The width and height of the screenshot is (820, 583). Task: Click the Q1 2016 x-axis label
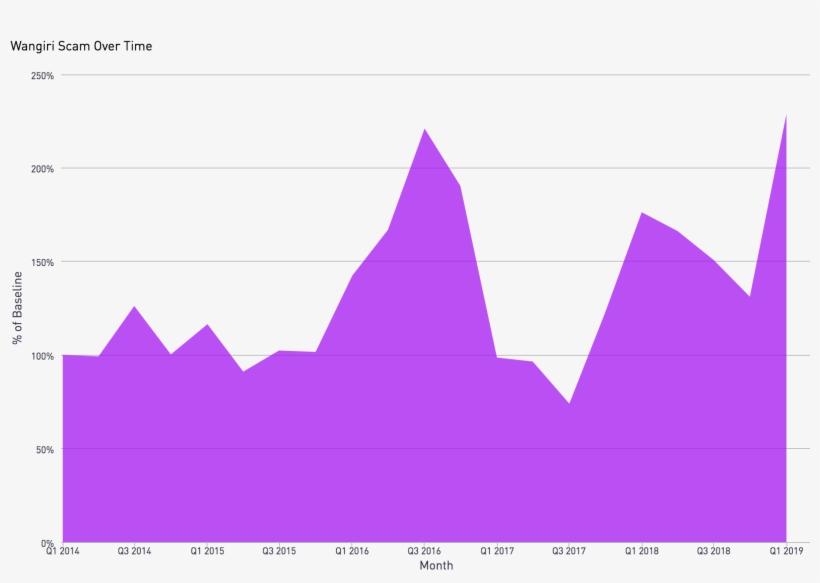click(x=352, y=551)
